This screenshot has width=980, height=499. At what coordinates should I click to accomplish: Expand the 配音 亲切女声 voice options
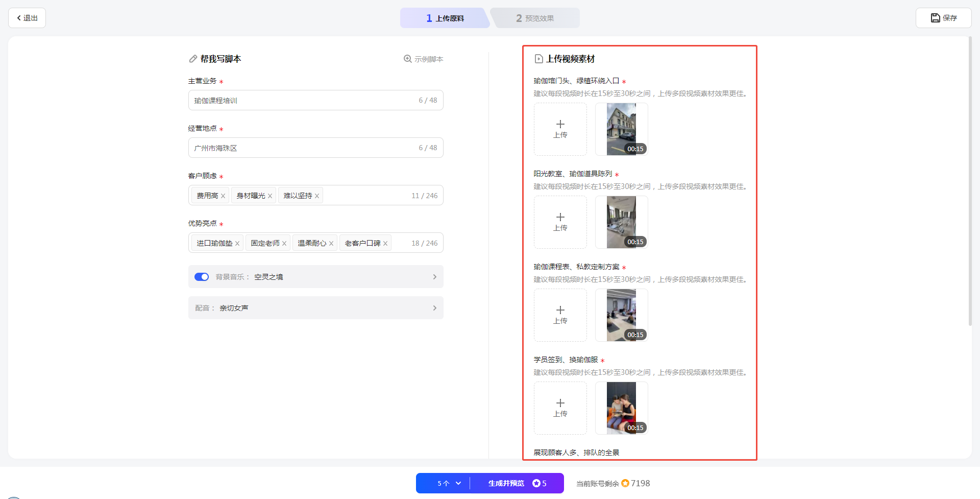[x=434, y=308]
